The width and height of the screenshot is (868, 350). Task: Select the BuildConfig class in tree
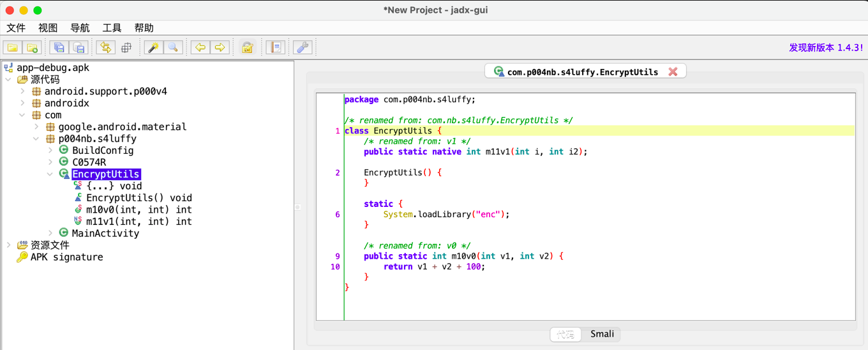pos(103,151)
